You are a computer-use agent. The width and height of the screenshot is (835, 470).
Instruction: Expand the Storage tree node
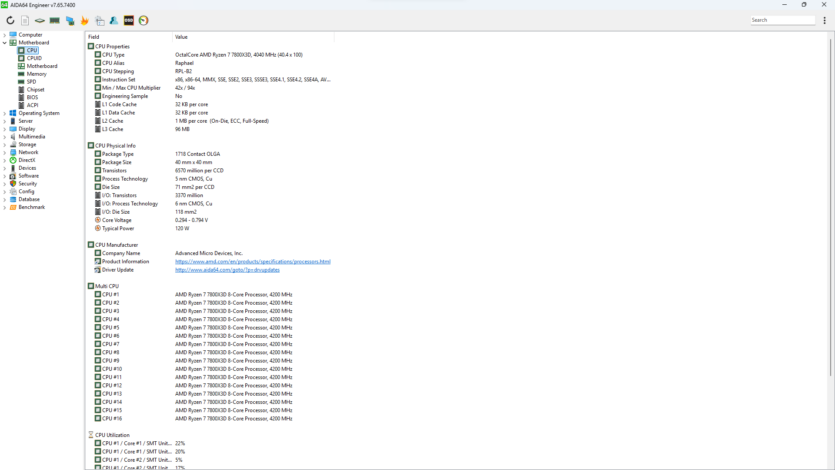tap(5, 144)
